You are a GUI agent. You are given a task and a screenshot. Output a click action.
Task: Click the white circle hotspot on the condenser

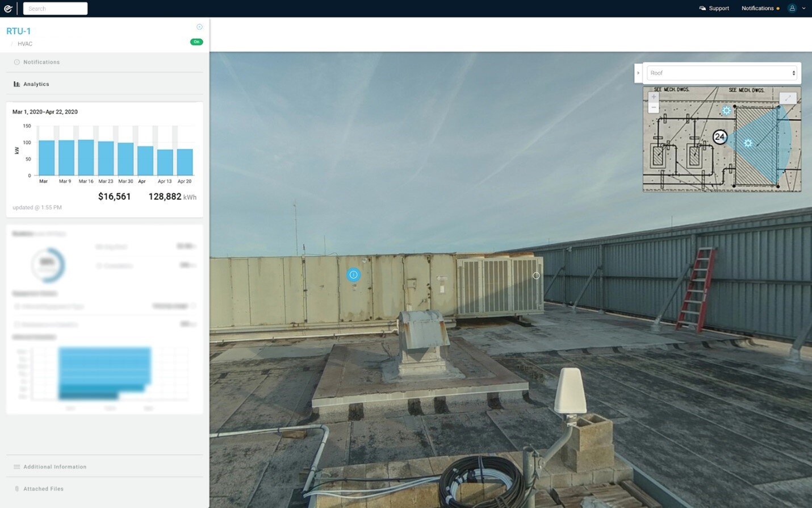(536, 276)
